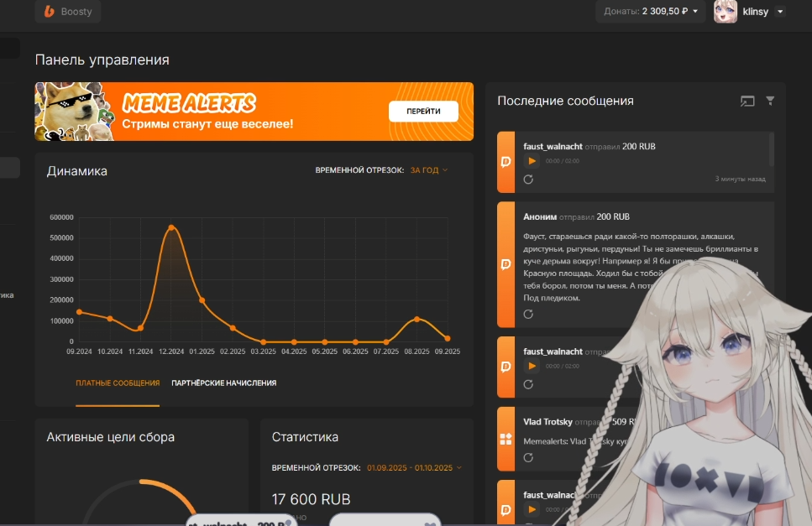The width and height of the screenshot is (812, 526).
Task: Open the Boosty link button
Action: click(x=68, y=12)
